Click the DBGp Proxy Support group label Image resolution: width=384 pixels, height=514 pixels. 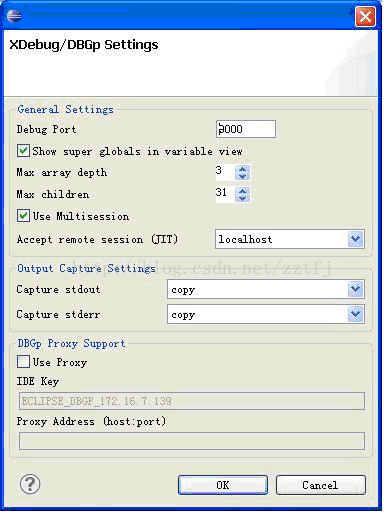[71, 343]
